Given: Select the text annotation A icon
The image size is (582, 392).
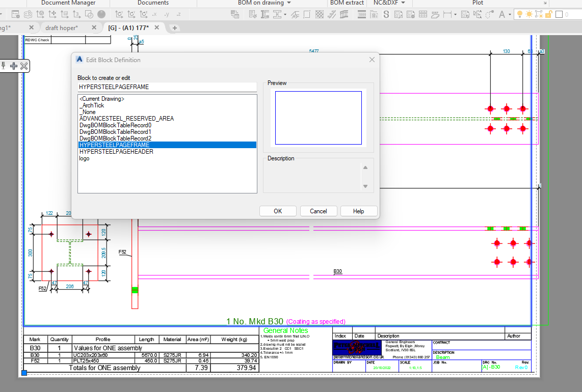Looking at the screenshot, I should point(502,14).
